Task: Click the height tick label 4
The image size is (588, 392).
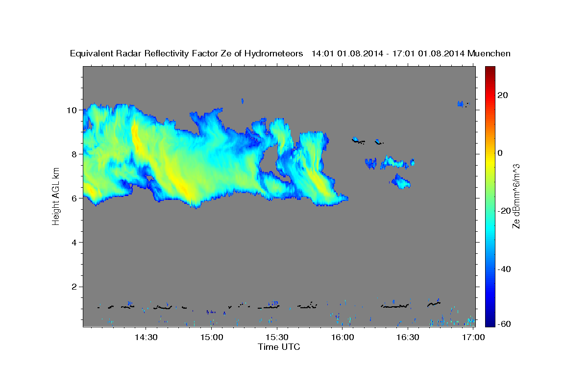Action: 75,242
